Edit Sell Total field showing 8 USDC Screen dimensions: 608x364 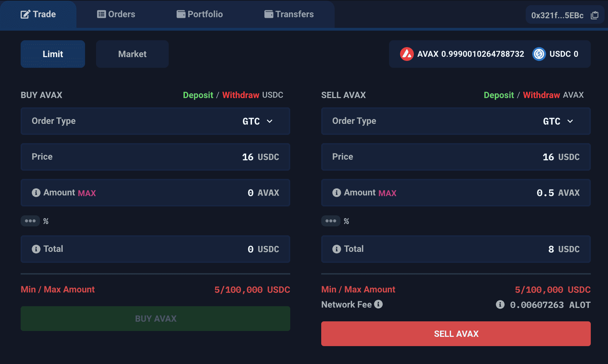[456, 249]
